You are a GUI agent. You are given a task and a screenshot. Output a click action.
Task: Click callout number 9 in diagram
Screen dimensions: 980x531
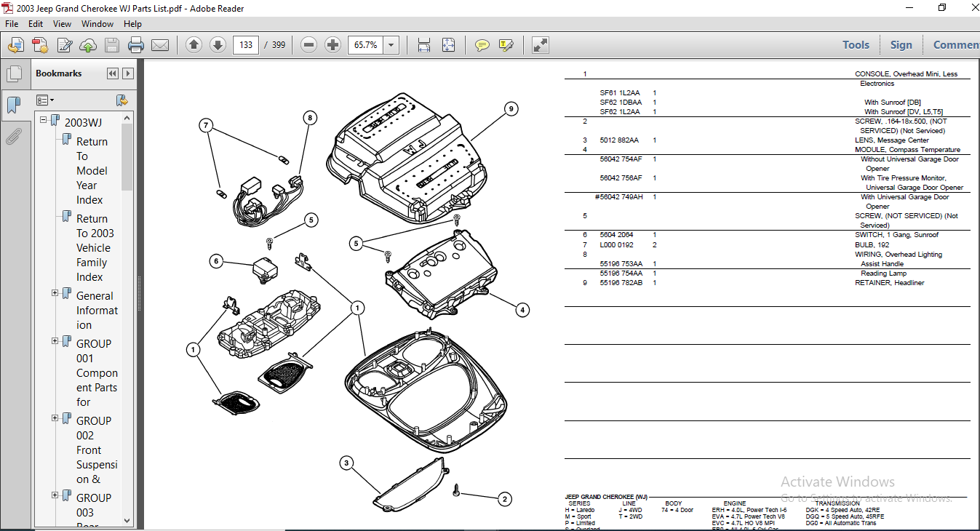tap(511, 109)
